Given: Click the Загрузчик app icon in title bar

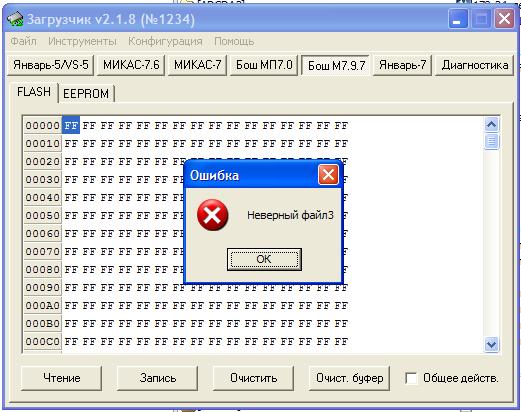Looking at the screenshot, I should pos(15,19).
